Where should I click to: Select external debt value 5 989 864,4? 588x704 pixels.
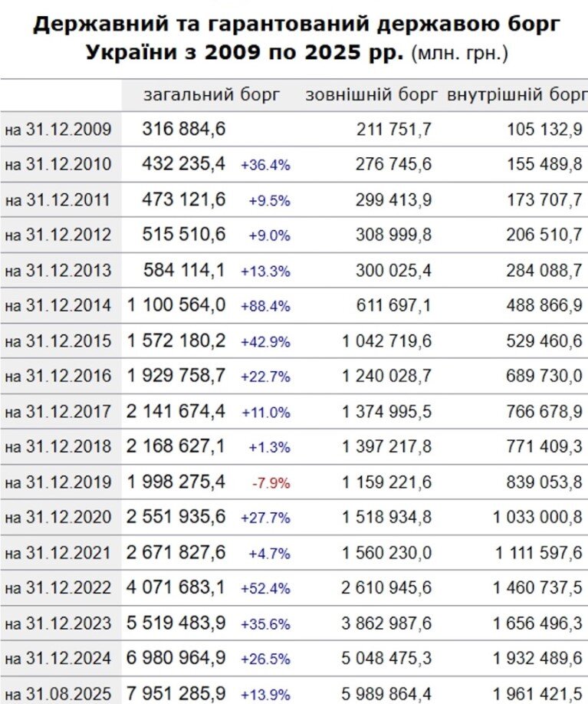(x=387, y=694)
